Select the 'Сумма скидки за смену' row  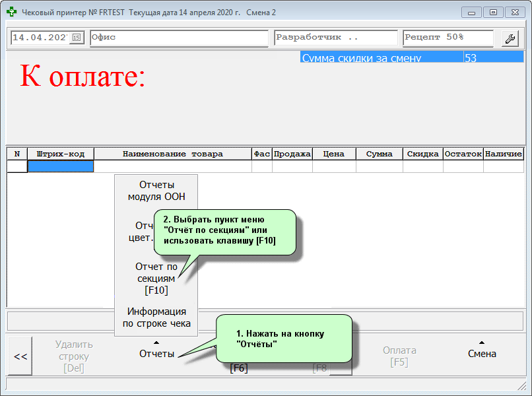pos(381,58)
